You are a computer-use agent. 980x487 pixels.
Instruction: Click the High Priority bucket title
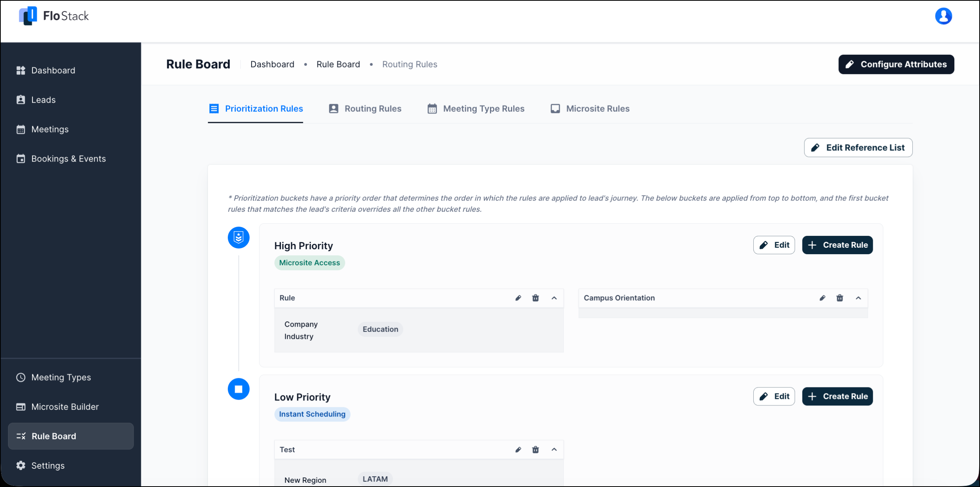pos(304,246)
